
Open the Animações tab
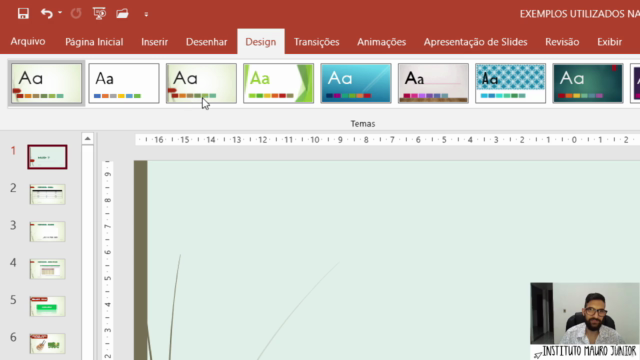[x=382, y=42]
